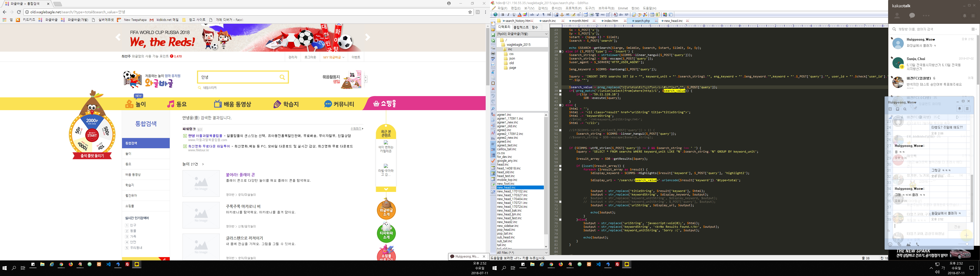Open the 파일(F) menu in EditPlus
Image resolution: width=980 pixels, height=276 pixels.
coord(502,8)
